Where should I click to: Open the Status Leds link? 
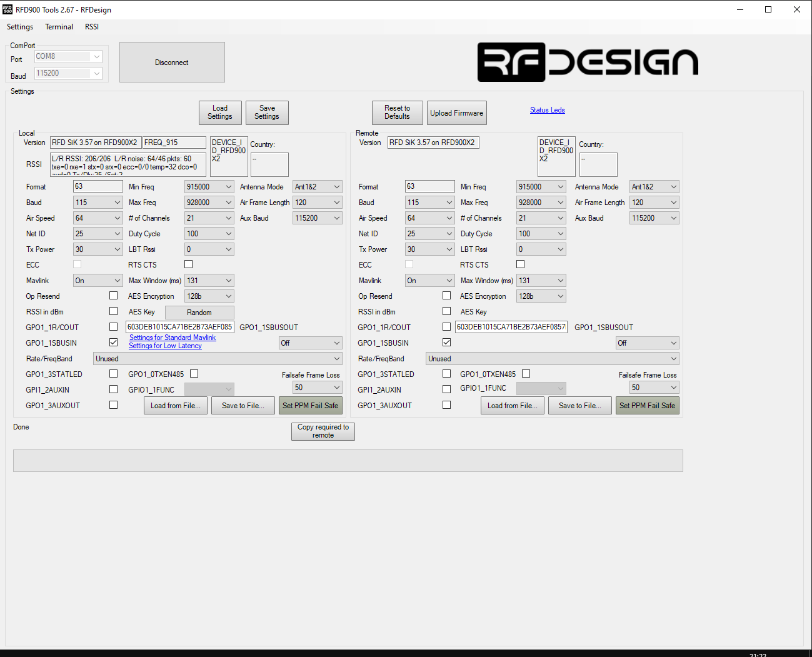tap(548, 110)
